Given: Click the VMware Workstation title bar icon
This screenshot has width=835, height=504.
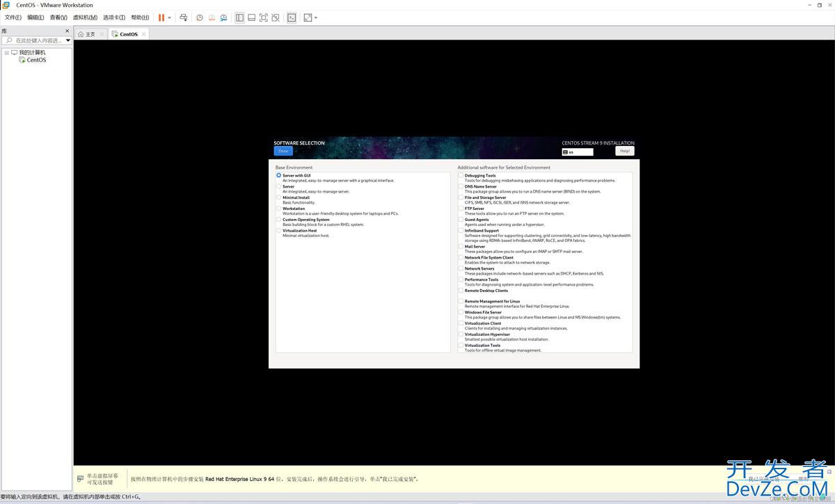Looking at the screenshot, I should coord(6,5).
